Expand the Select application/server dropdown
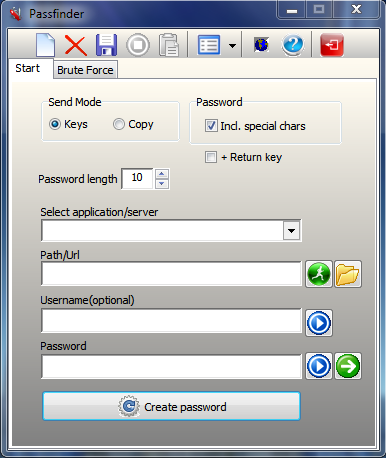This screenshot has height=458, width=386. [292, 230]
